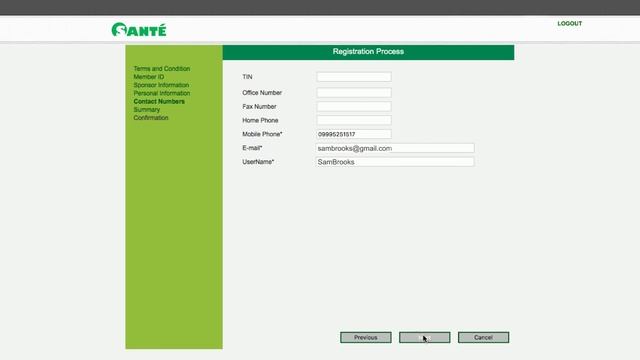
Task: Go to Member ID step
Action: 149,77
